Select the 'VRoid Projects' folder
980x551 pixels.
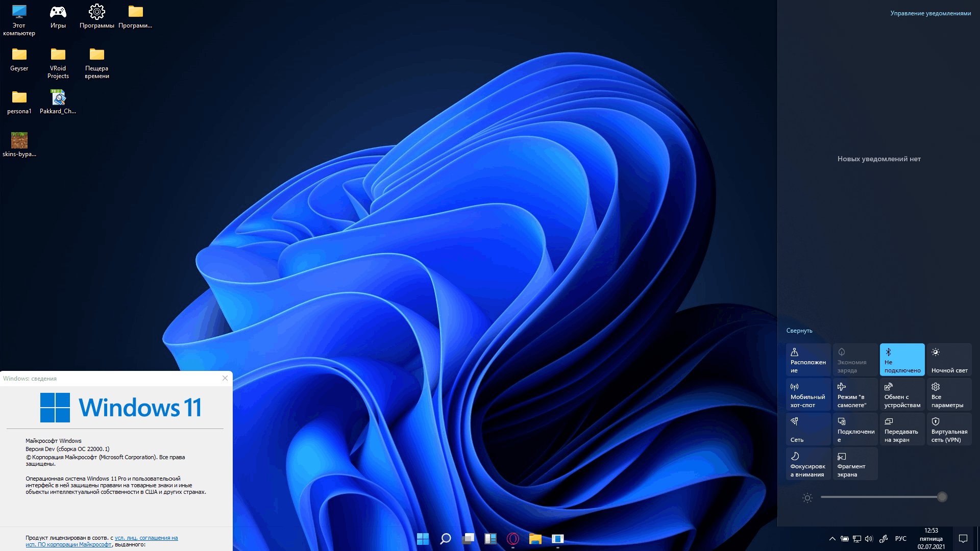click(x=58, y=63)
